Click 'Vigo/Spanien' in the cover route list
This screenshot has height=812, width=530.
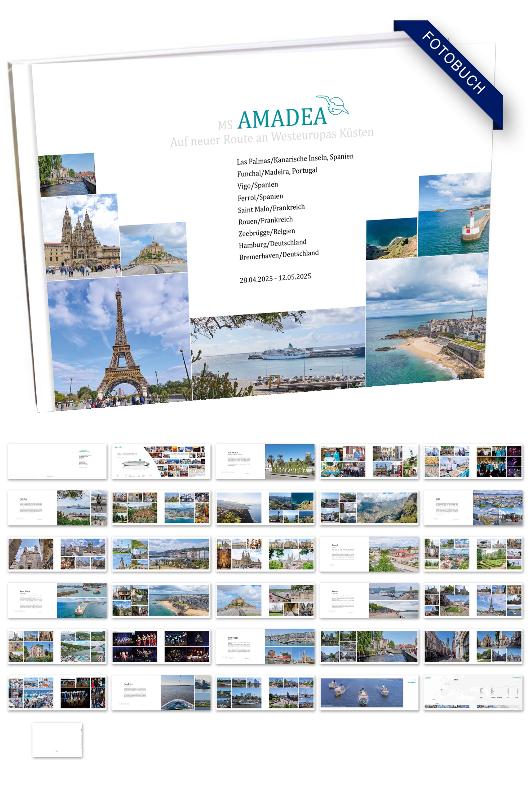pyautogui.click(x=257, y=185)
